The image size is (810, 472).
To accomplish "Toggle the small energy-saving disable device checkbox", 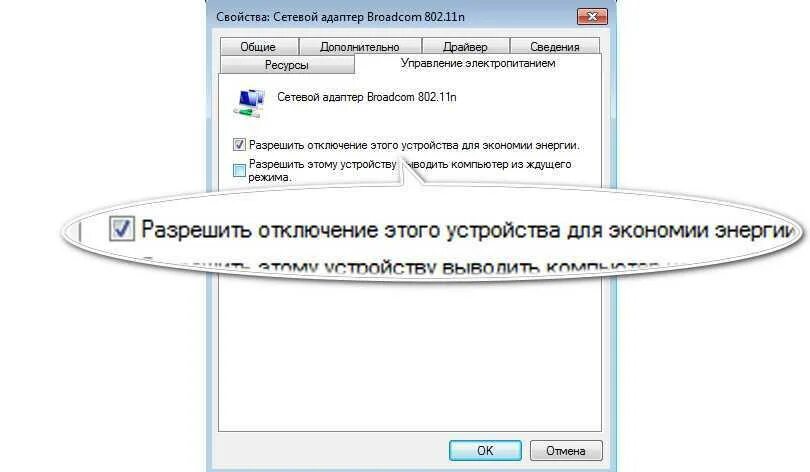I will tap(239, 145).
